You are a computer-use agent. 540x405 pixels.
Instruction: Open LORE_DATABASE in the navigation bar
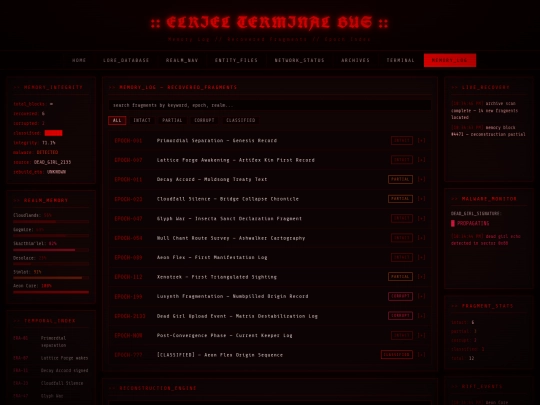point(126,60)
